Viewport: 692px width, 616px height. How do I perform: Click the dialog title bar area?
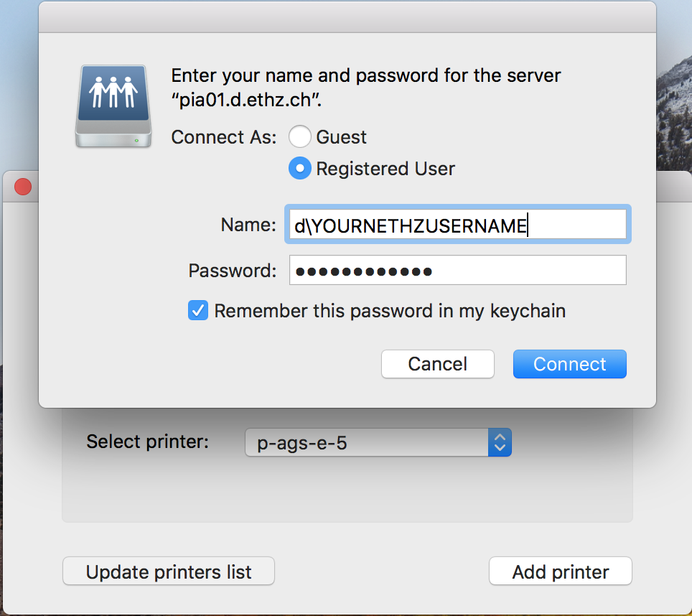point(347,18)
